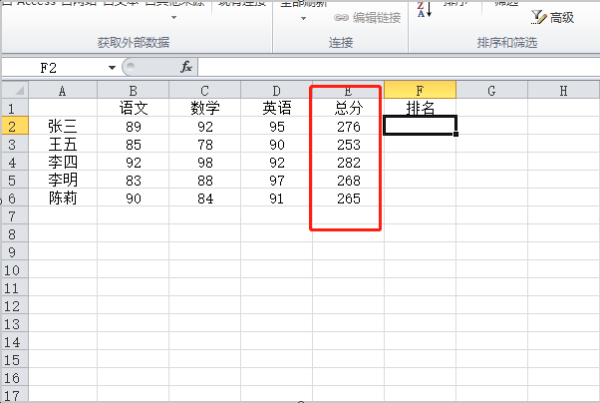Click 连接 group label in ribbon
Image resolution: width=600 pixels, height=403 pixels.
pyautogui.click(x=341, y=42)
